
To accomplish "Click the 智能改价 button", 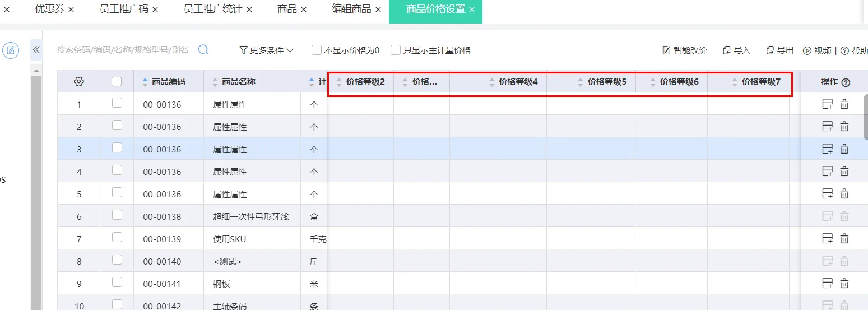I will tap(685, 50).
